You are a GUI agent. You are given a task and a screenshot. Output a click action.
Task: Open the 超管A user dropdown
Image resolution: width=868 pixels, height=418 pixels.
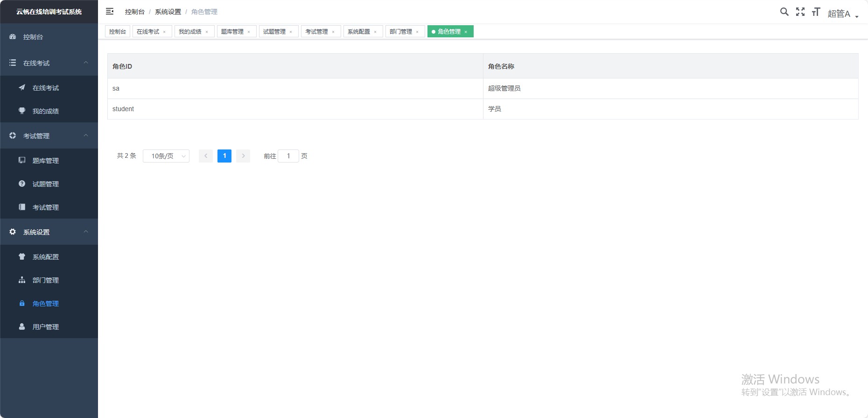coord(843,14)
